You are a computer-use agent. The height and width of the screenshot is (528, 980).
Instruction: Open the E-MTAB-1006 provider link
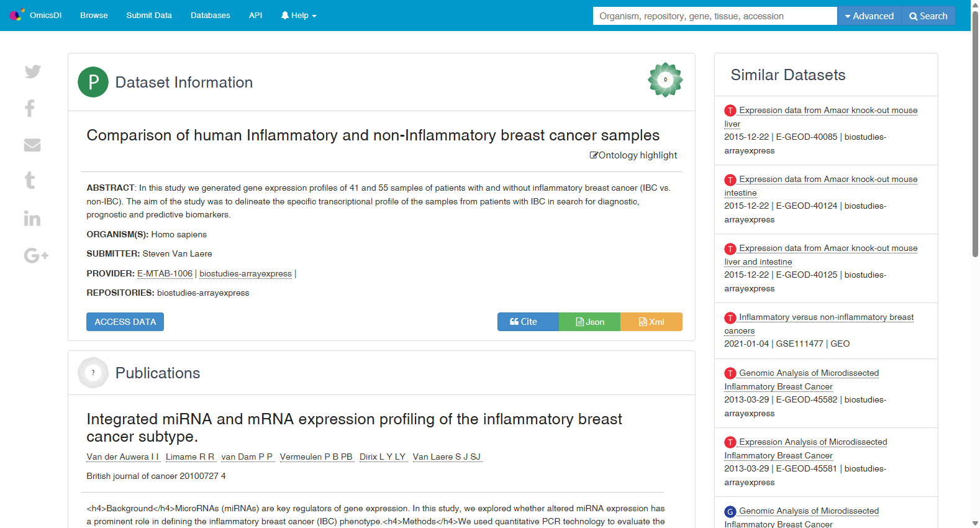(x=165, y=274)
